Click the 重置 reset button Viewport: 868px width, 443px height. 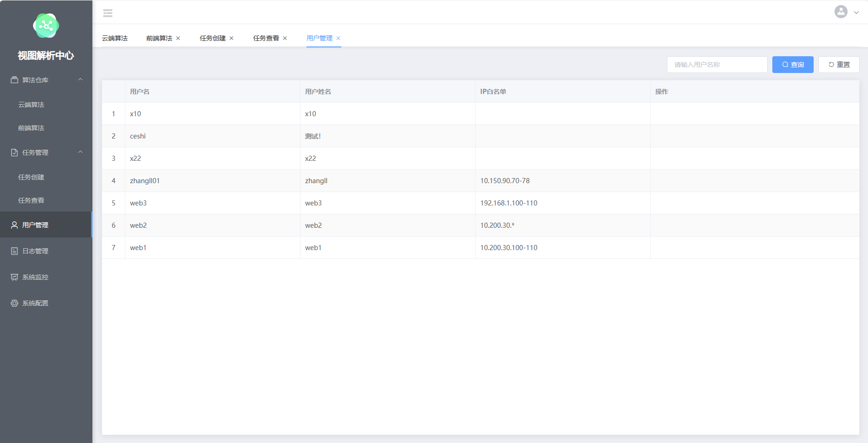tap(839, 65)
